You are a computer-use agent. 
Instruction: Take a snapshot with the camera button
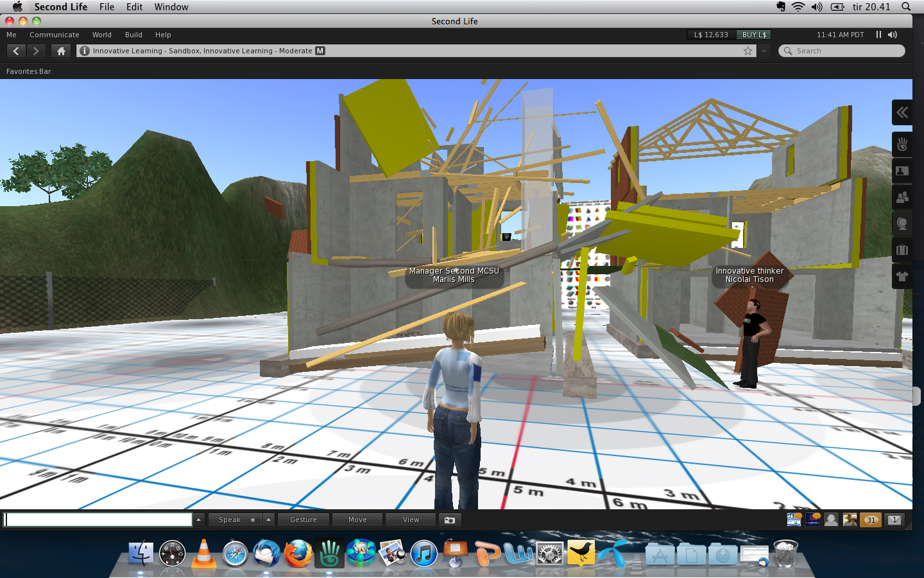coord(450,520)
